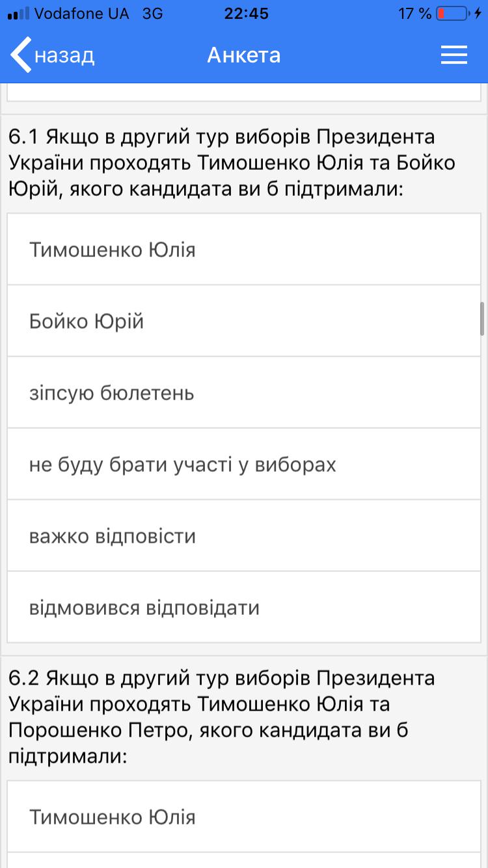This screenshot has height=868, width=488.
Task: Choose the "Бойко Юрій" answer
Action: (244, 321)
